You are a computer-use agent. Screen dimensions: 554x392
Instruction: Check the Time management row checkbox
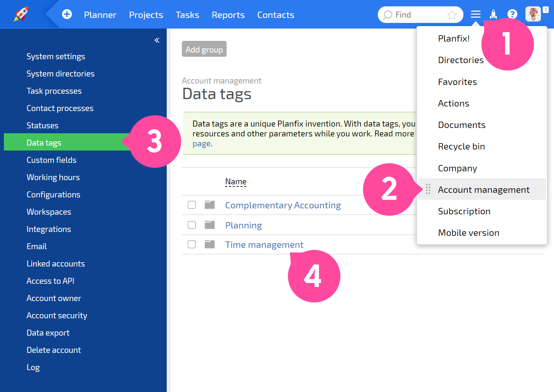coord(192,244)
